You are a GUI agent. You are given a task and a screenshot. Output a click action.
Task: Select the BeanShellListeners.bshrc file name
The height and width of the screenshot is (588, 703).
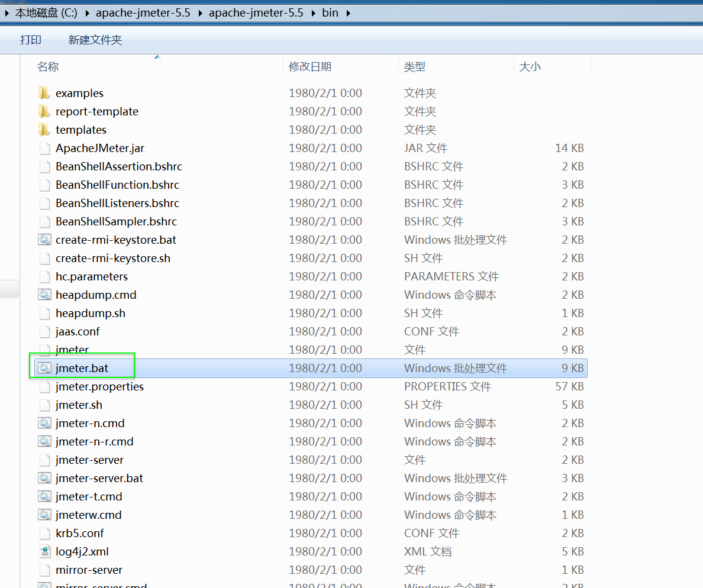click(118, 203)
